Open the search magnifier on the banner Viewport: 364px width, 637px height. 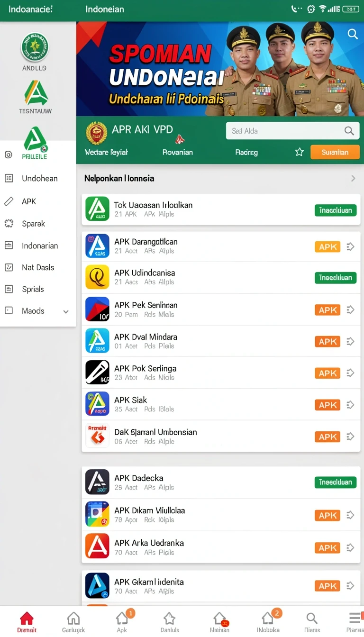(353, 34)
